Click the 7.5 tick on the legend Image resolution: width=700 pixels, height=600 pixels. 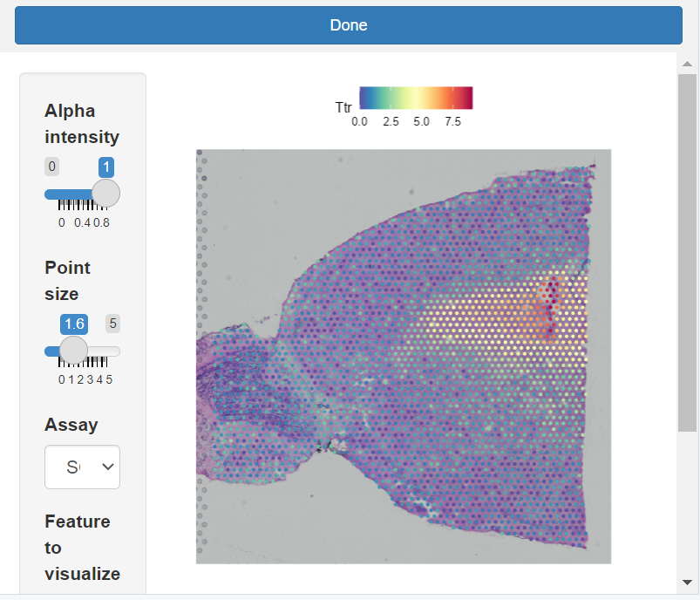452,121
